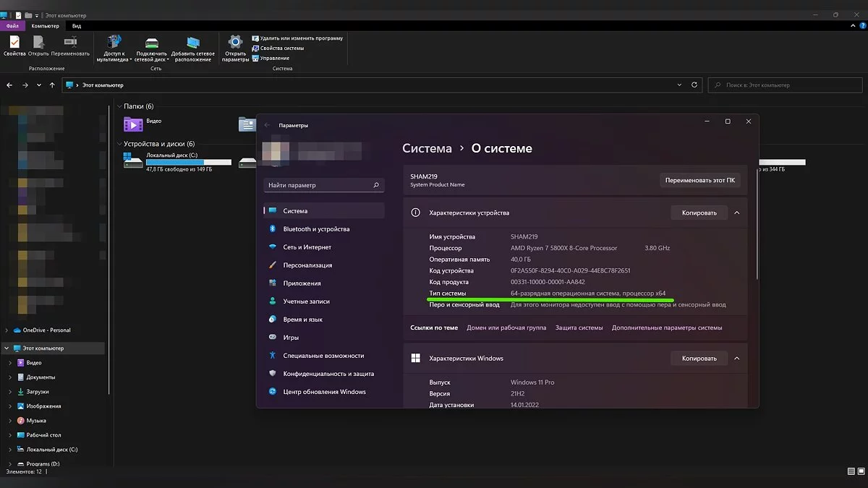Open Дополнительные параметры системы link
Viewport: 868px width, 488px height.
tap(666, 328)
